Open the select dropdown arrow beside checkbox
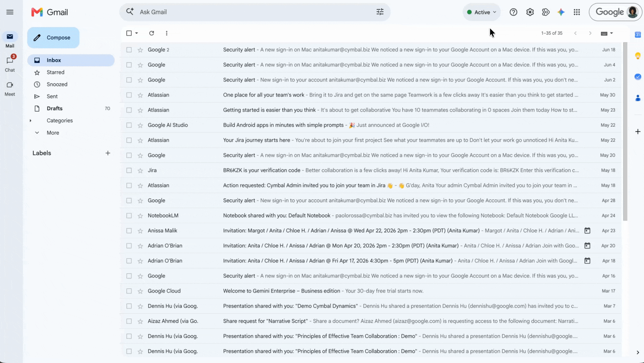644x363 pixels. pos(136,33)
